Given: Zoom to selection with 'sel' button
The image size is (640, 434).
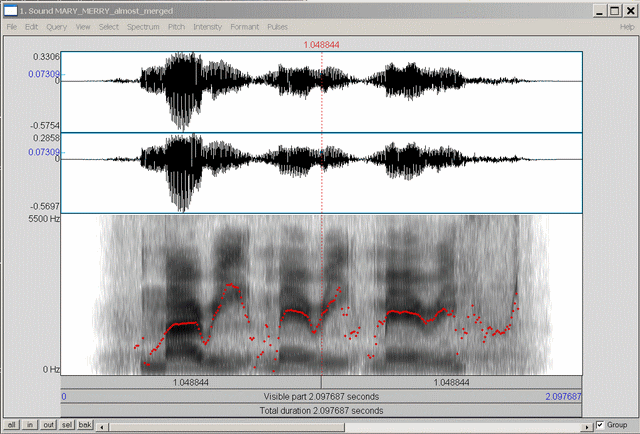Looking at the screenshot, I should 67,425.
